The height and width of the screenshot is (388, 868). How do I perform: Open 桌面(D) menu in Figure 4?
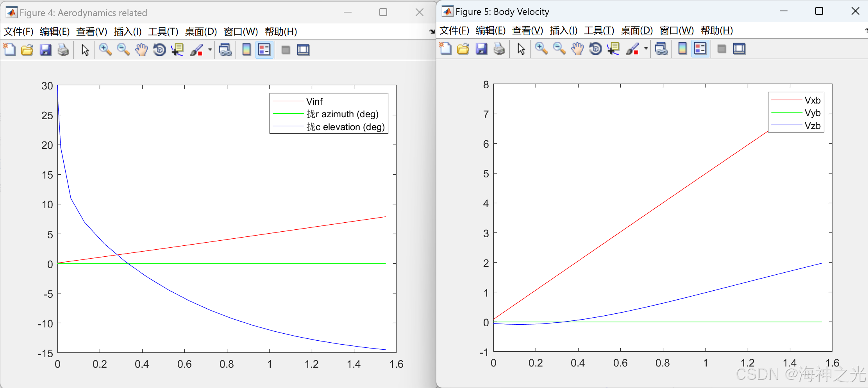tap(201, 31)
